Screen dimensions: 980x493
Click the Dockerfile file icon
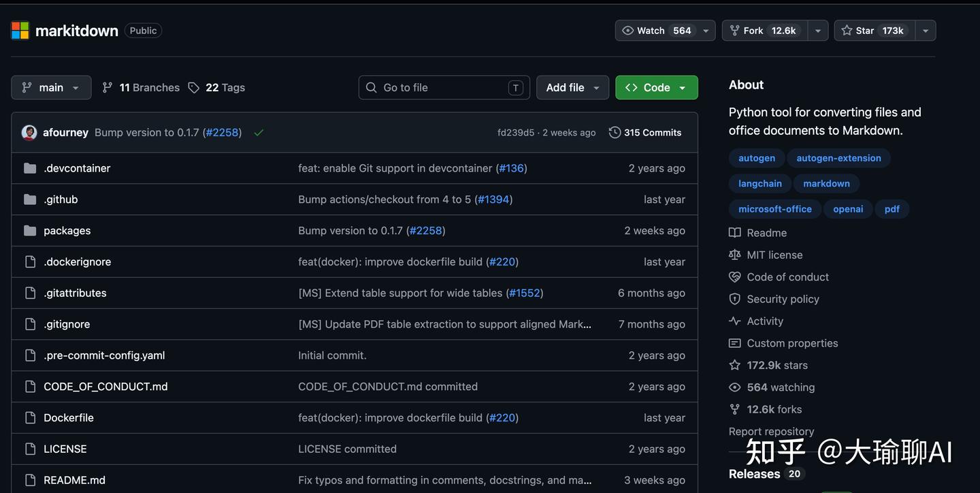click(30, 417)
